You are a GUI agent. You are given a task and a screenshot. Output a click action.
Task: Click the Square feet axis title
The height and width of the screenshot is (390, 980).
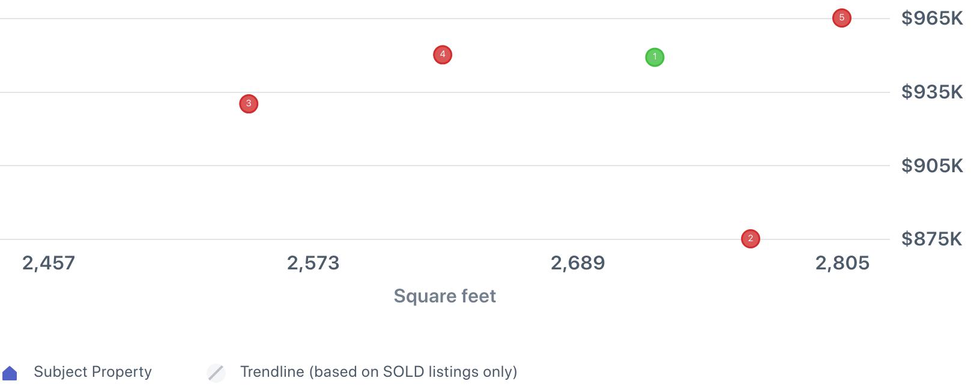click(444, 296)
